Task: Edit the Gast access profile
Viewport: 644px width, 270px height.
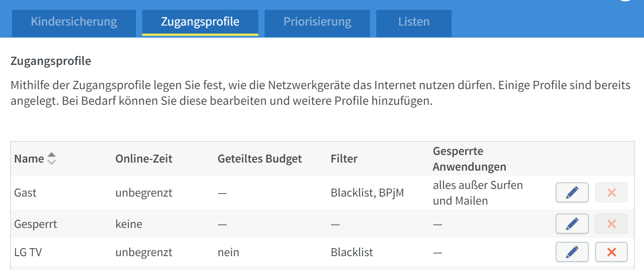Action: 572,193
